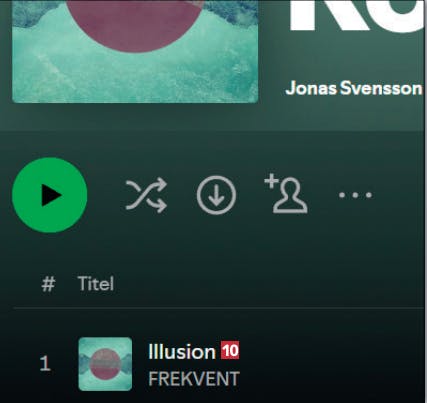Click empty space beside the three-dot menu

point(398,195)
